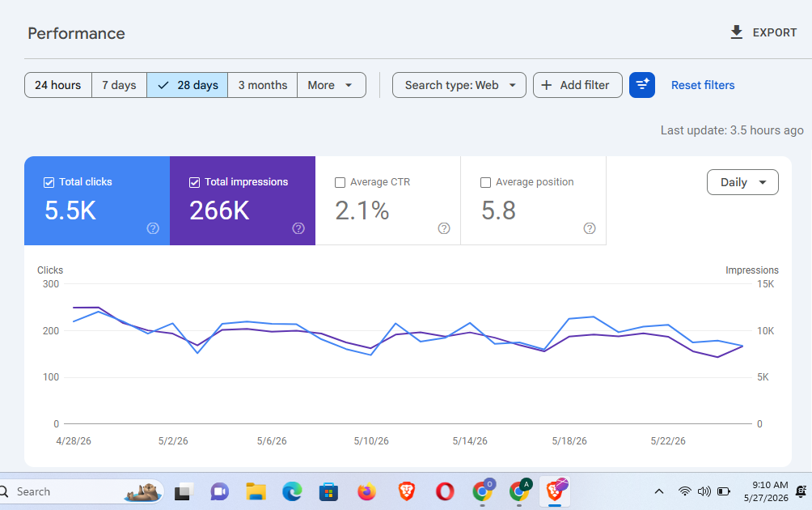Screen dimensions: 812x510
Task: Click the blue filter options icon button
Action: [x=641, y=85]
